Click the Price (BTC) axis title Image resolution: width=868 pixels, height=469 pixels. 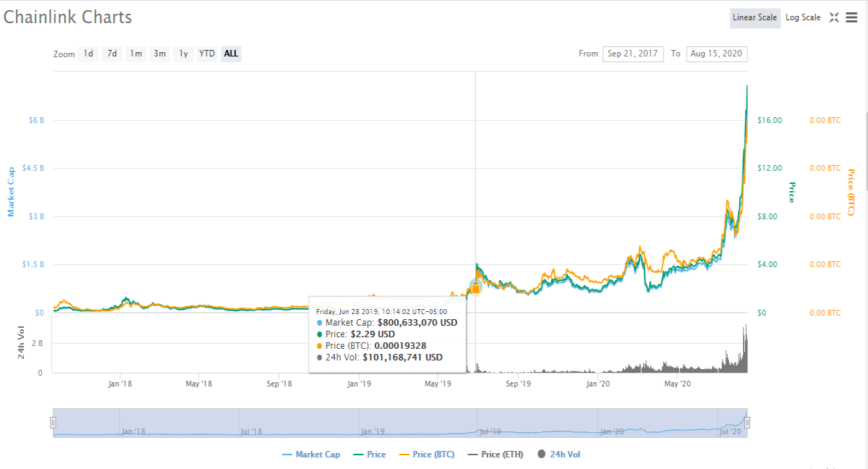(x=851, y=193)
